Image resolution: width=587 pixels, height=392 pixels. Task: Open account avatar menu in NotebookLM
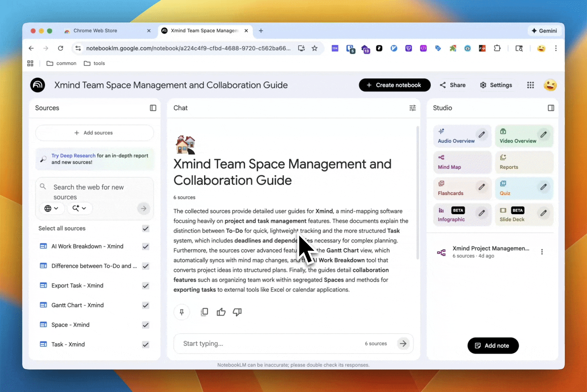click(x=550, y=85)
